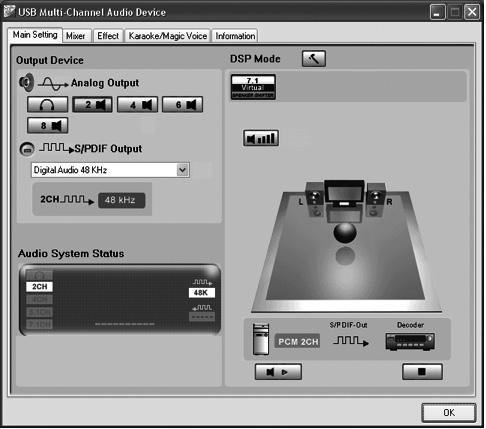The image size is (486, 429).
Task: Select 4-speaker analog output
Action: pos(137,105)
